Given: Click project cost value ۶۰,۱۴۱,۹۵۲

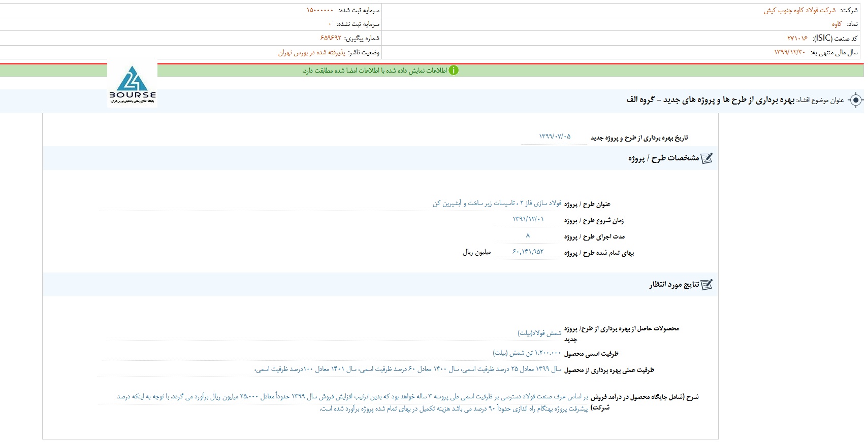Looking at the screenshot, I should tap(528, 251).
